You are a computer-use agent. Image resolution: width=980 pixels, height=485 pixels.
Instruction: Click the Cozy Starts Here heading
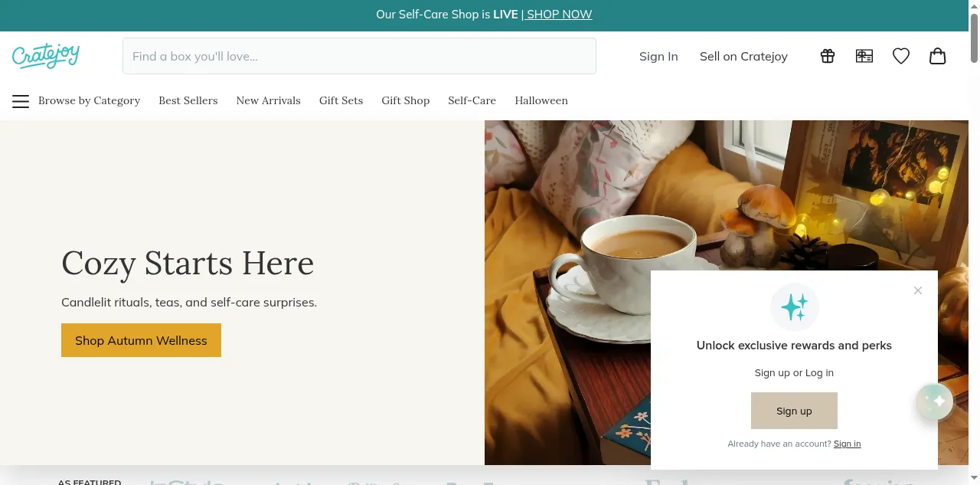pos(188,263)
